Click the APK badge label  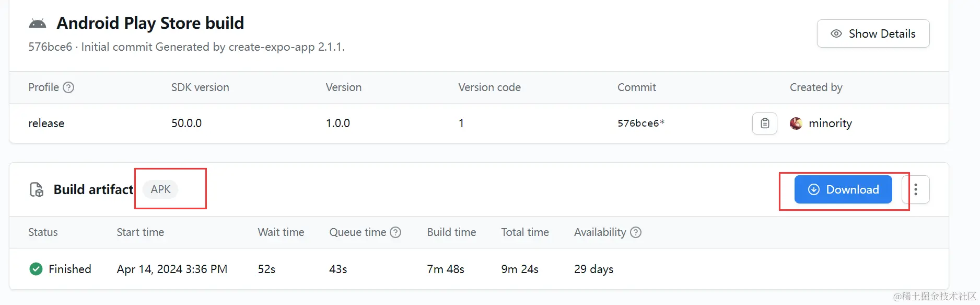tap(160, 189)
